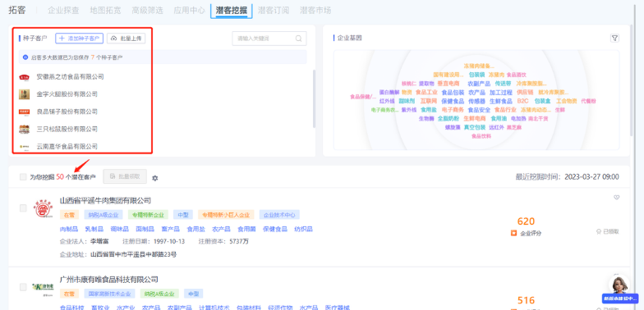Click the 良品铺子股份有限公司 logo

coord(25,112)
